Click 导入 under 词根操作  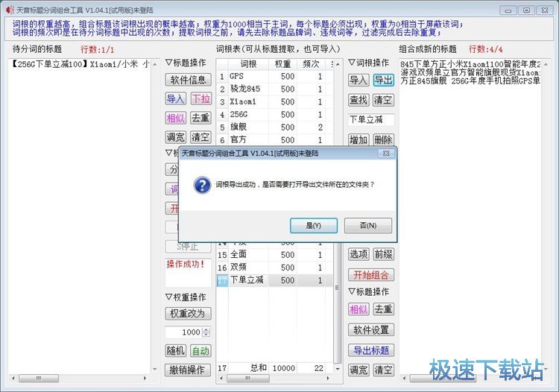[358, 80]
